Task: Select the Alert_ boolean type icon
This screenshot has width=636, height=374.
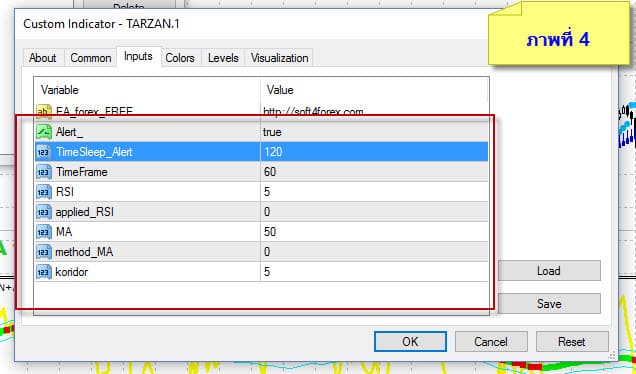Action: 44,132
